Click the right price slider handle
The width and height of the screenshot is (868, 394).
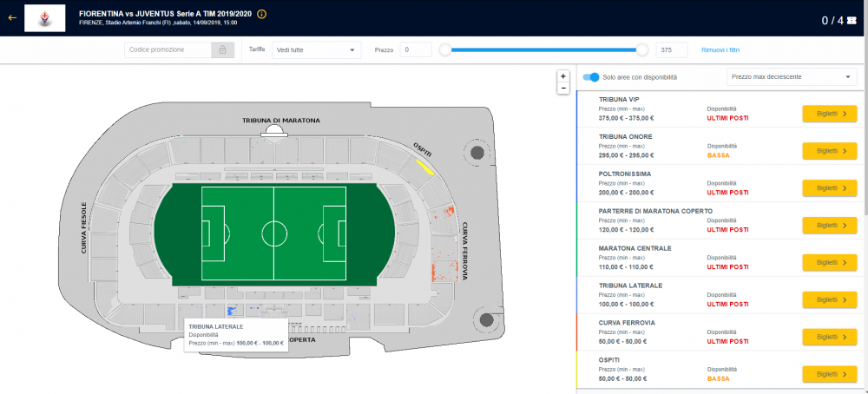[642, 49]
